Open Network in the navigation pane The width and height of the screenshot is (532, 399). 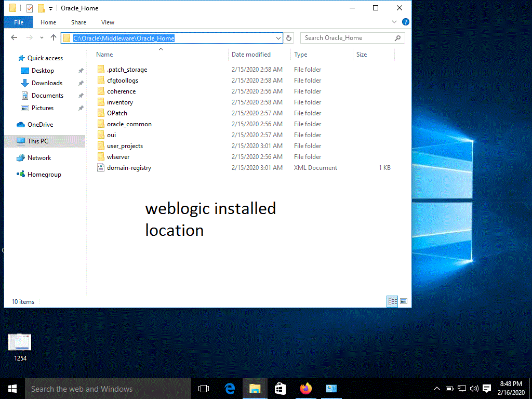pos(39,158)
